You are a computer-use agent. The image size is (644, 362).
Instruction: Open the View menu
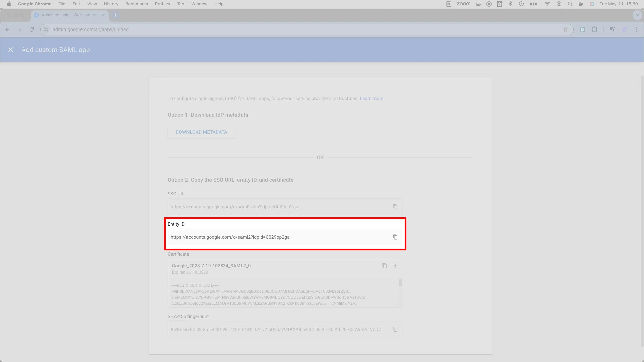pos(92,4)
